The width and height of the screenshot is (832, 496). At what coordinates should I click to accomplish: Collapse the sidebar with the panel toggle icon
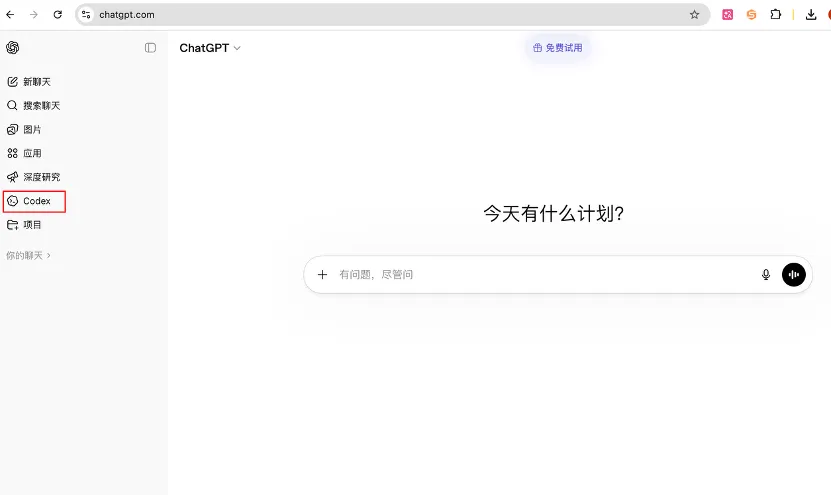(150, 48)
